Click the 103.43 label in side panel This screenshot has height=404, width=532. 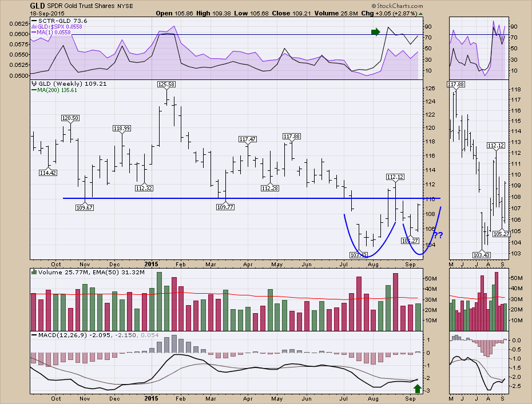coord(482,255)
